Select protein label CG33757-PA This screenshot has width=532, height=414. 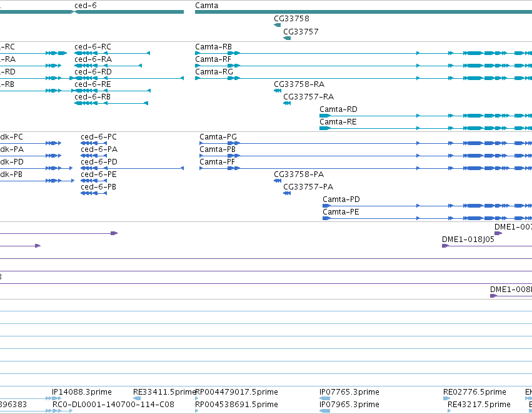coord(308,188)
